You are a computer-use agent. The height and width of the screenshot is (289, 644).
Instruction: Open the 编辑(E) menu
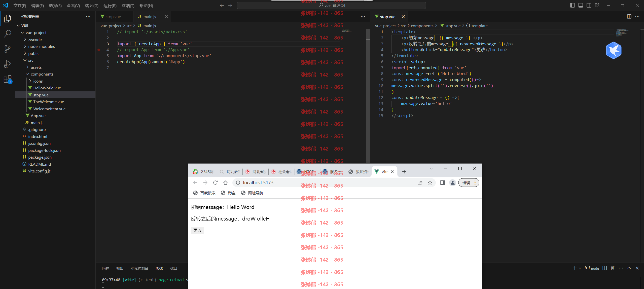click(38, 6)
